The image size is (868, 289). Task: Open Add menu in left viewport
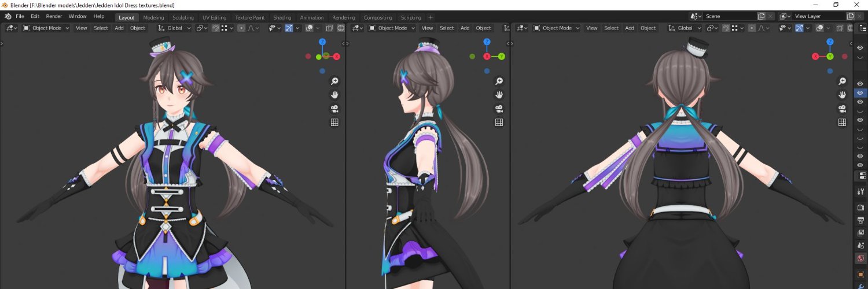click(119, 28)
